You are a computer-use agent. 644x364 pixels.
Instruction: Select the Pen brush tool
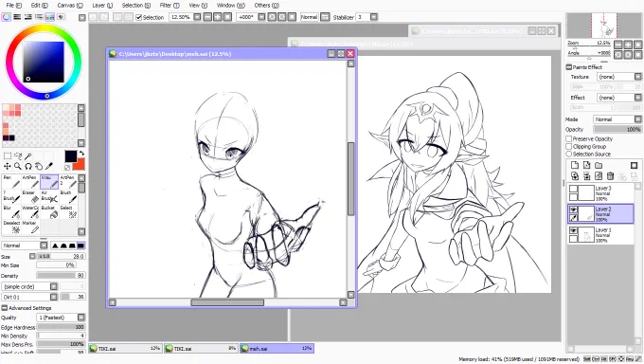click(11, 181)
